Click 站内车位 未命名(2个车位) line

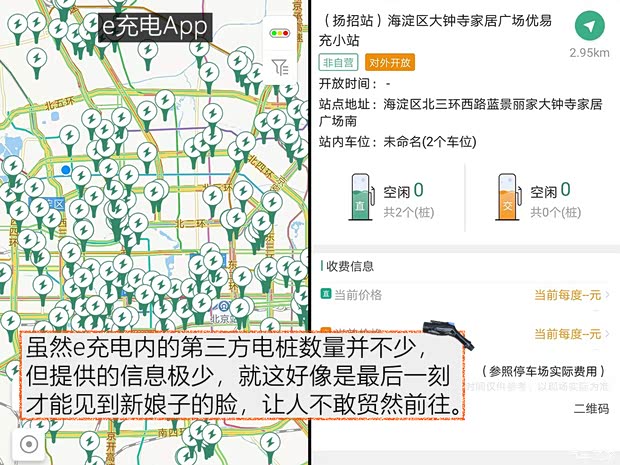pyautogui.click(x=397, y=142)
